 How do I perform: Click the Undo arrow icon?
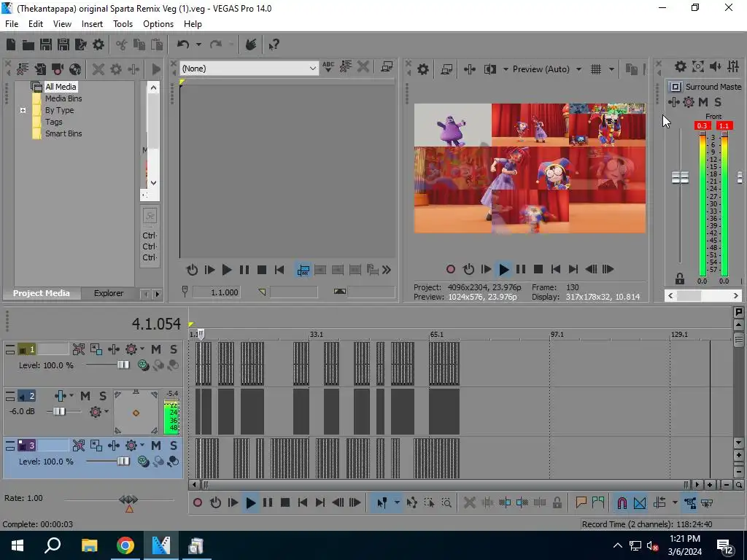click(183, 44)
